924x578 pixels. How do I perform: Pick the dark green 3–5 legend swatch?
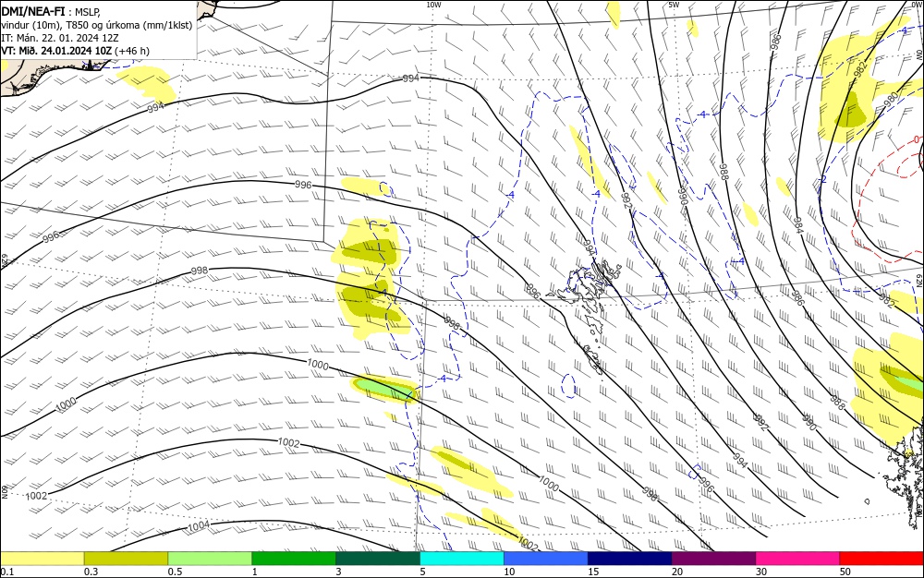(378, 559)
